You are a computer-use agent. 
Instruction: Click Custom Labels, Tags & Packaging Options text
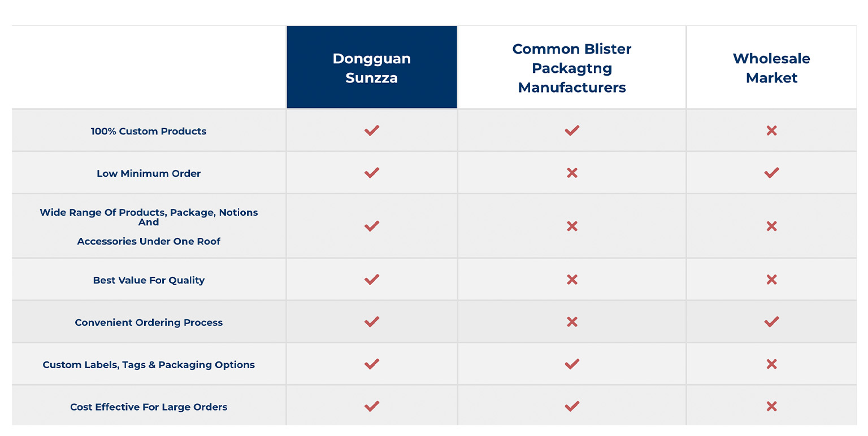pyautogui.click(x=149, y=365)
